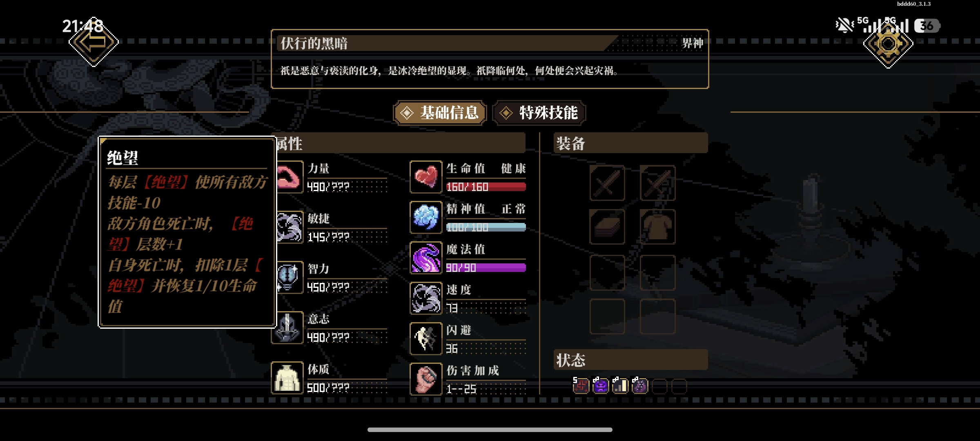Tap the purple tentacle 魔法值 icon
This screenshot has height=441, width=980.
(426, 258)
